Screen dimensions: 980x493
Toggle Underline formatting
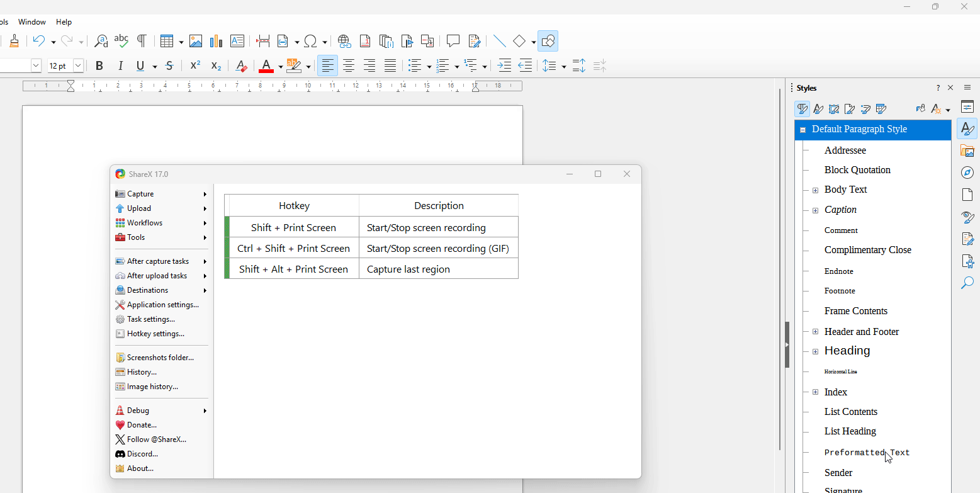pyautogui.click(x=140, y=65)
